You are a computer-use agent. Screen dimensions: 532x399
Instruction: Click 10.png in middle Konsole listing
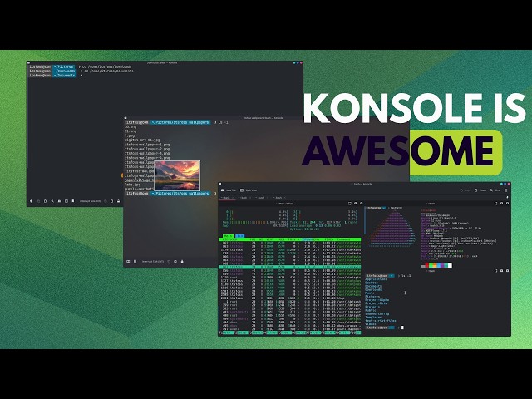coord(131,126)
